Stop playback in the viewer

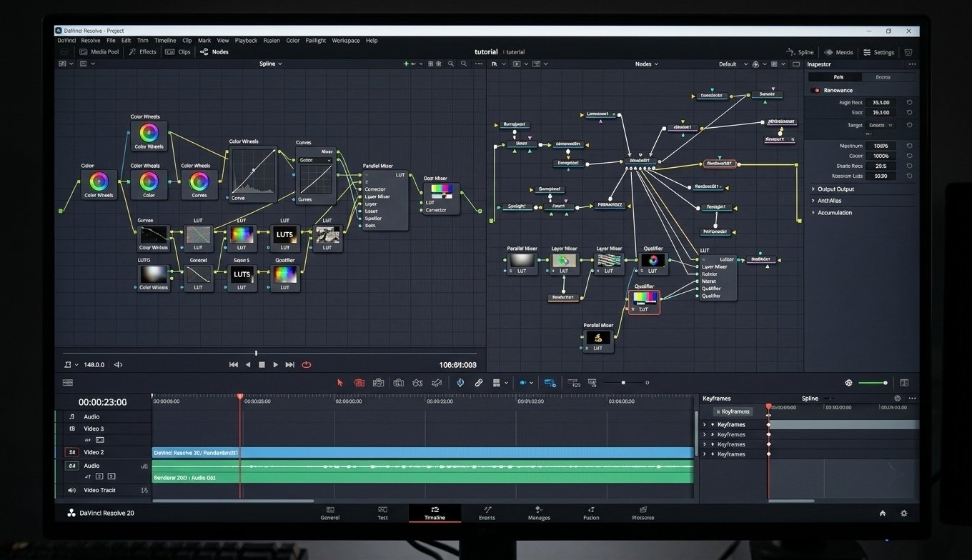(x=262, y=364)
